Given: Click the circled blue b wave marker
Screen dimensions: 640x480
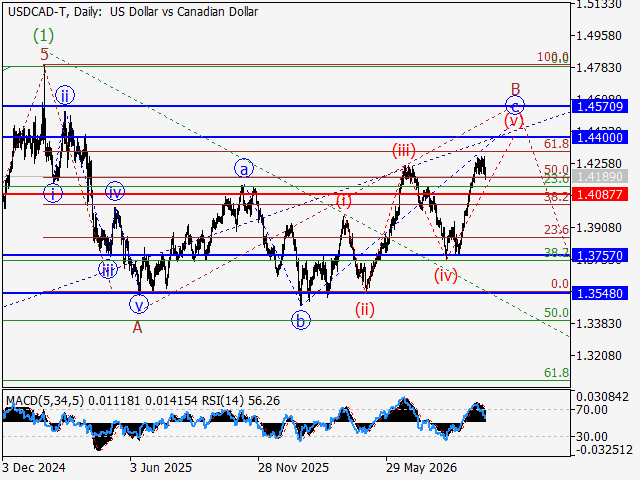Looking at the screenshot, I should 301,320.
